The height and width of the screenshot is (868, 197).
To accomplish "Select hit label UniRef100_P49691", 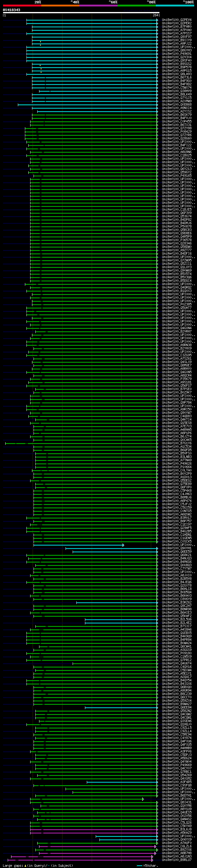I will pos(176,54).
